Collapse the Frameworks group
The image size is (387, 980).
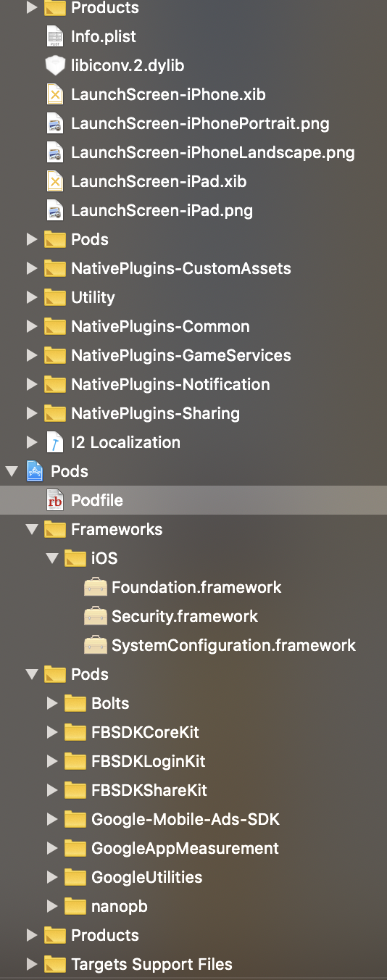coord(31,529)
